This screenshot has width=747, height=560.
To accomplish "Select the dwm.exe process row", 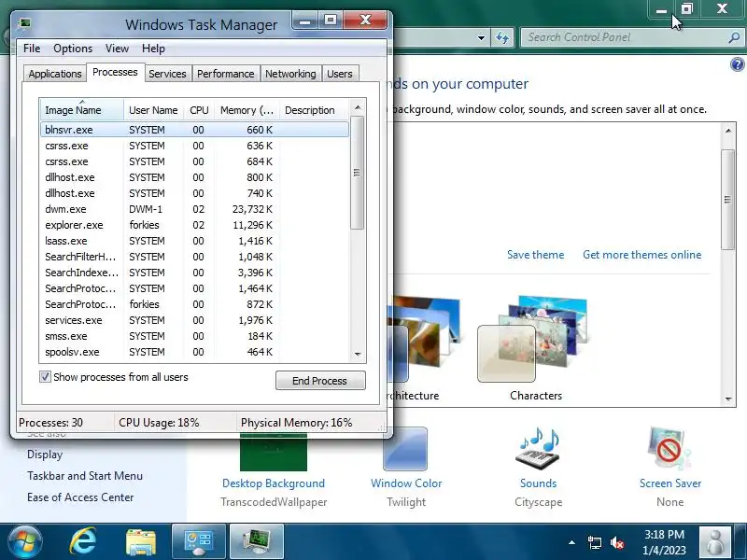I will (195, 209).
